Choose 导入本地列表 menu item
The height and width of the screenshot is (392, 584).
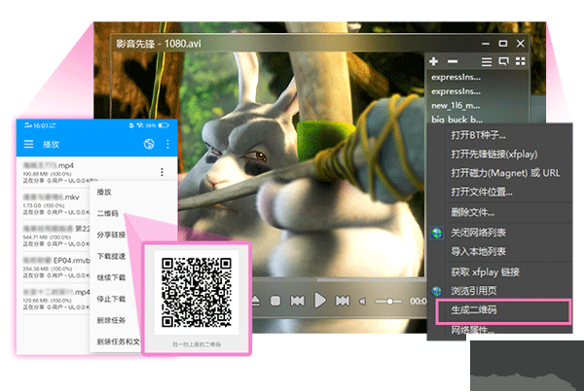478,252
